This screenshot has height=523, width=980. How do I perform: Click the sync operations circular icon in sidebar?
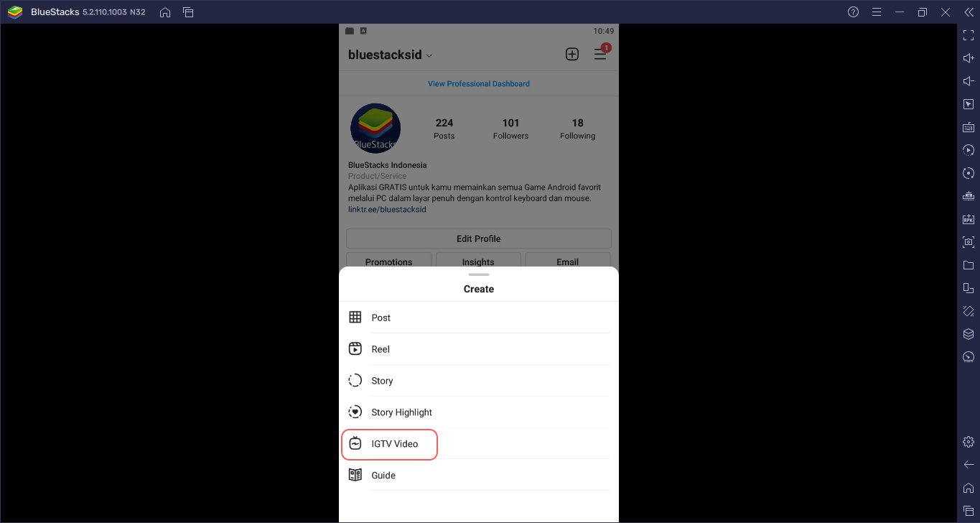click(969, 173)
